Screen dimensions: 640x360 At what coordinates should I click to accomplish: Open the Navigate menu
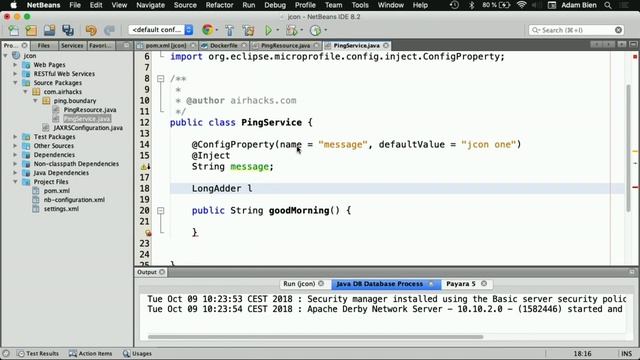point(150,5)
